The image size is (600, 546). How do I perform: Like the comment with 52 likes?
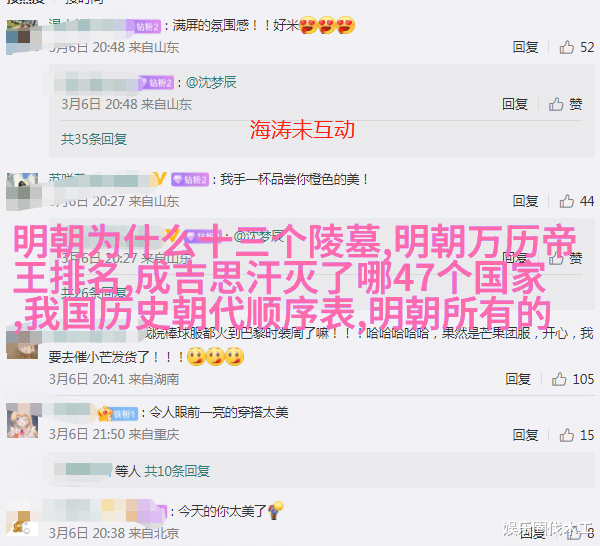click(567, 47)
